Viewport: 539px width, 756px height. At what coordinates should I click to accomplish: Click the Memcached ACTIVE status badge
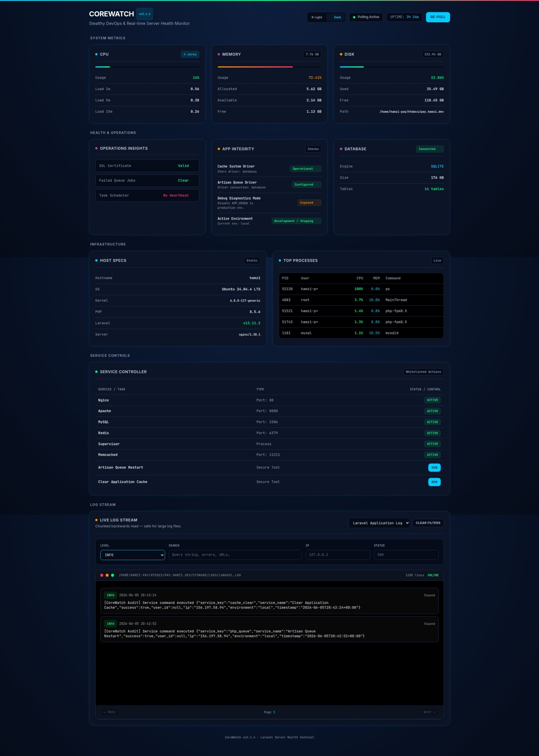[x=432, y=455]
